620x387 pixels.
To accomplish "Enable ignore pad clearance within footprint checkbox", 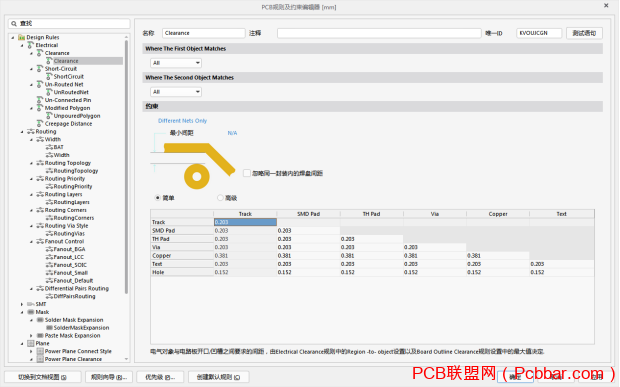I will pyautogui.click(x=247, y=173).
